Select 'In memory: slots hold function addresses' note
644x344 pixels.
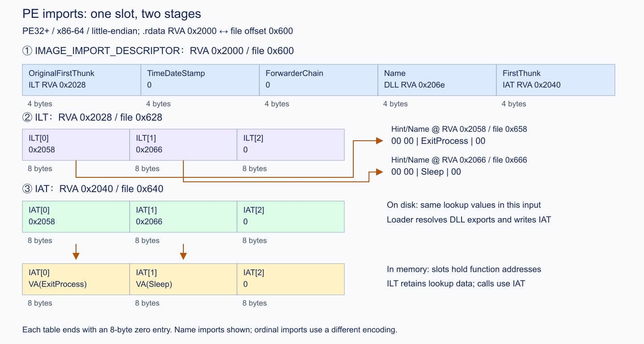(464, 269)
